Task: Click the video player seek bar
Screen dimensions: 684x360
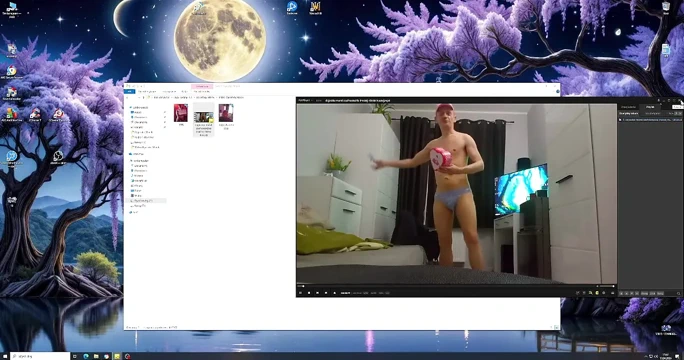Action: click(x=445, y=286)
